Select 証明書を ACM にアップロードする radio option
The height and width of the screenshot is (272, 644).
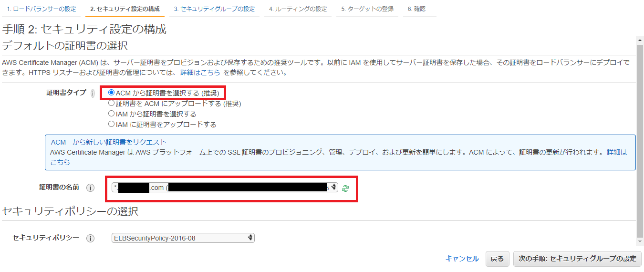point(112,104)
